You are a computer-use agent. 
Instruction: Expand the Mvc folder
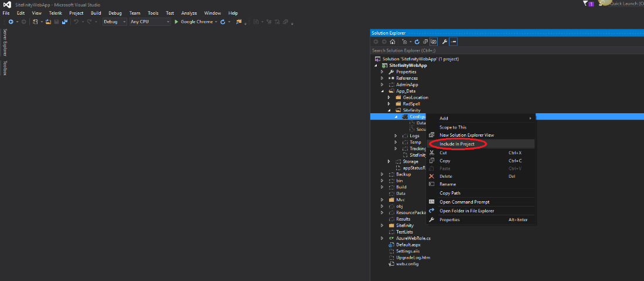tap(382, 200)
